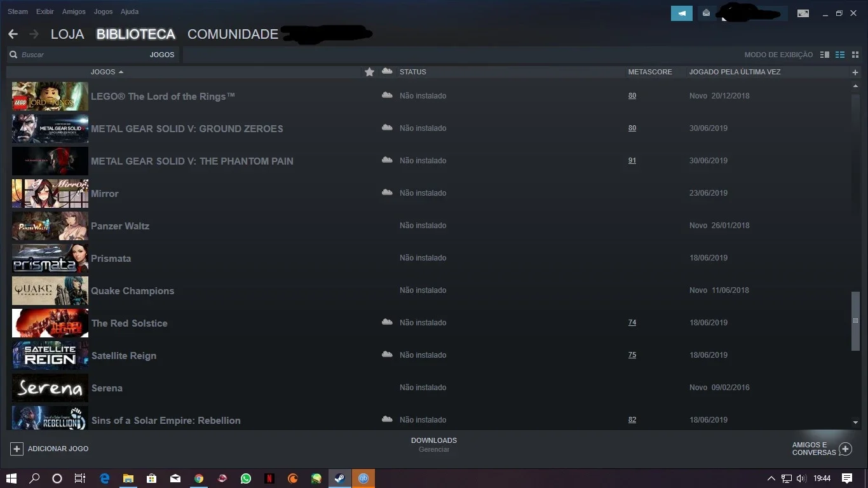Click ADICIONAR JOGO label
This screenshot has width=868, height=488.
(x=58, y=449)
